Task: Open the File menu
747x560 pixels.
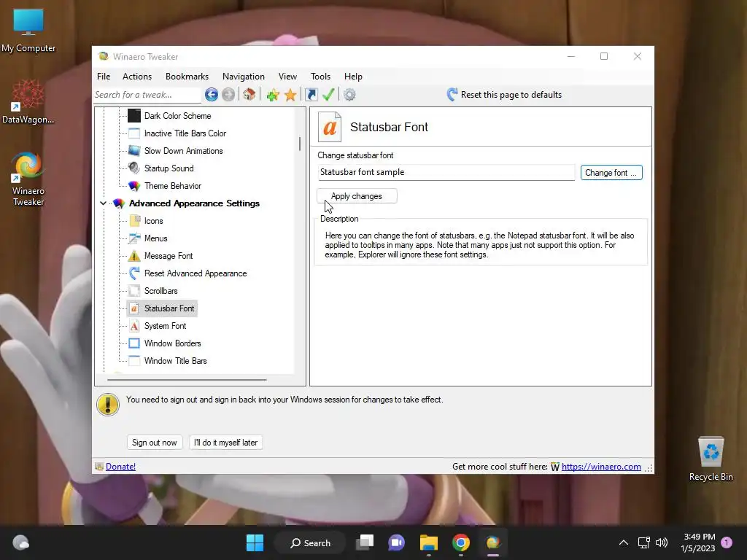Action: coord(104,76)
